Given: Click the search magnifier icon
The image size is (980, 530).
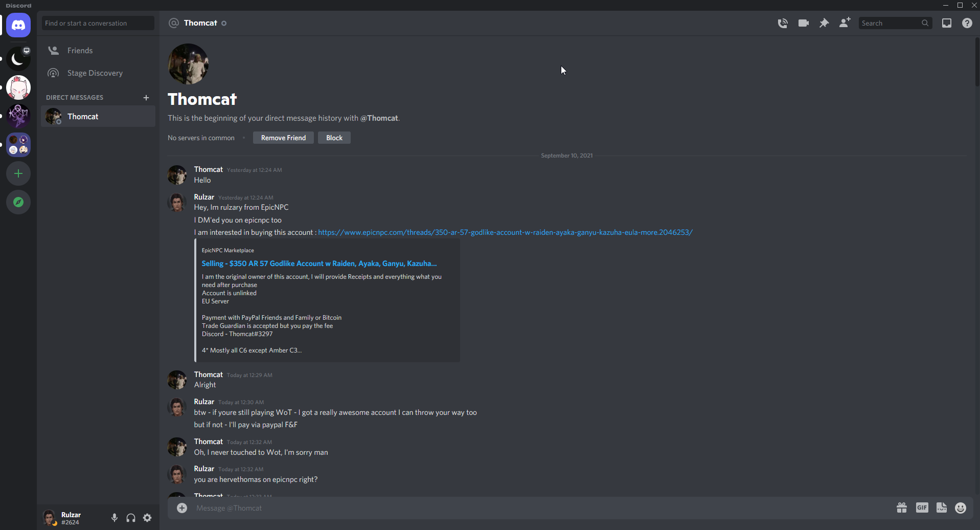Looking at the screenshot, I should (925, 23).
